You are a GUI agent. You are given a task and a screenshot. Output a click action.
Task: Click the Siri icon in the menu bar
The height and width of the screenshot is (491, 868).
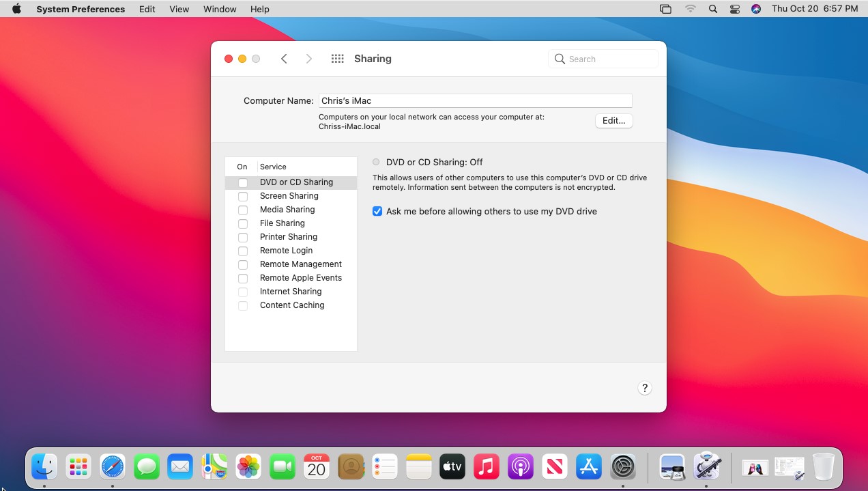click(x=756, y=9)
